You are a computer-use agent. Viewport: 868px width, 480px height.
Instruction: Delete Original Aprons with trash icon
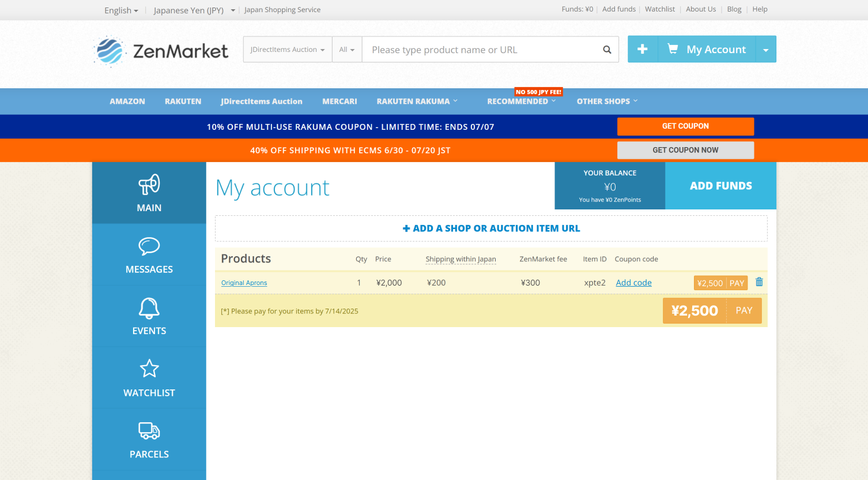click(759, 282)
